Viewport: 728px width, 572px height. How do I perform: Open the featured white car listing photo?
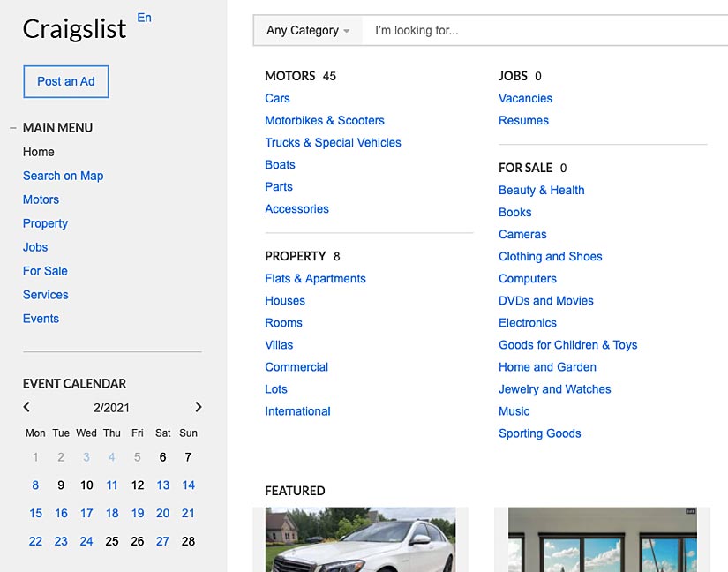(x=360, y=539)
